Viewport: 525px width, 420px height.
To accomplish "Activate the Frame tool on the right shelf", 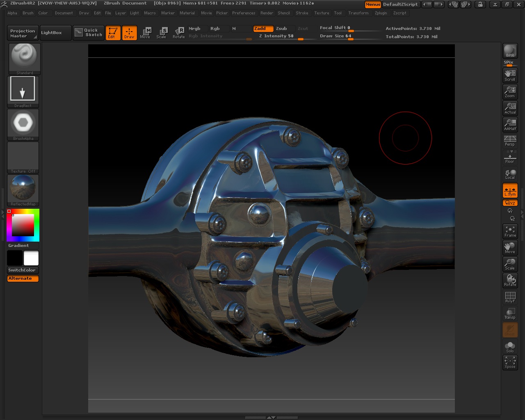I will point(510,231).
